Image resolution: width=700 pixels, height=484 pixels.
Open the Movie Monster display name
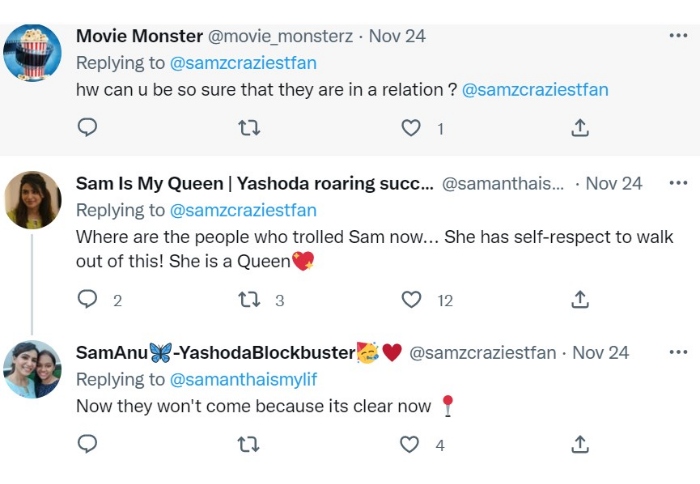(x=138, y=36)
